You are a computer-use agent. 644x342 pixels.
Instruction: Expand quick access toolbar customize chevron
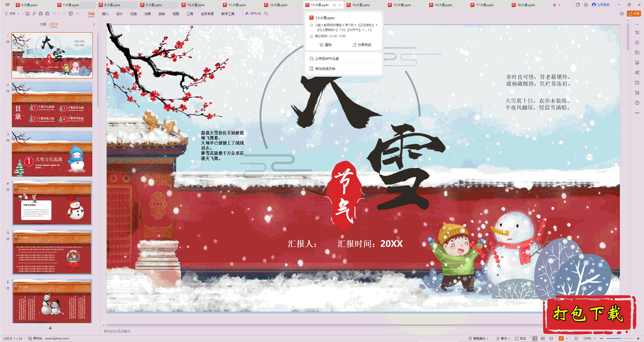click(x=77, y=14)
